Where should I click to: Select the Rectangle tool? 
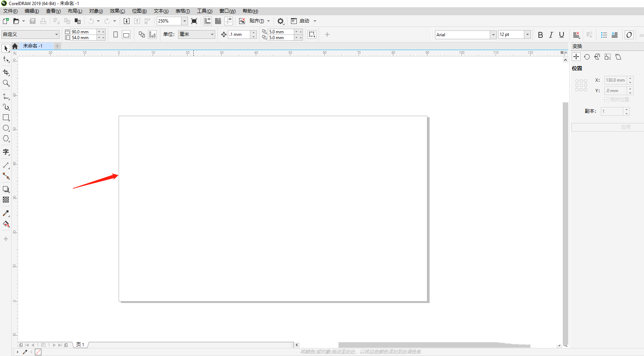(6, 117)
